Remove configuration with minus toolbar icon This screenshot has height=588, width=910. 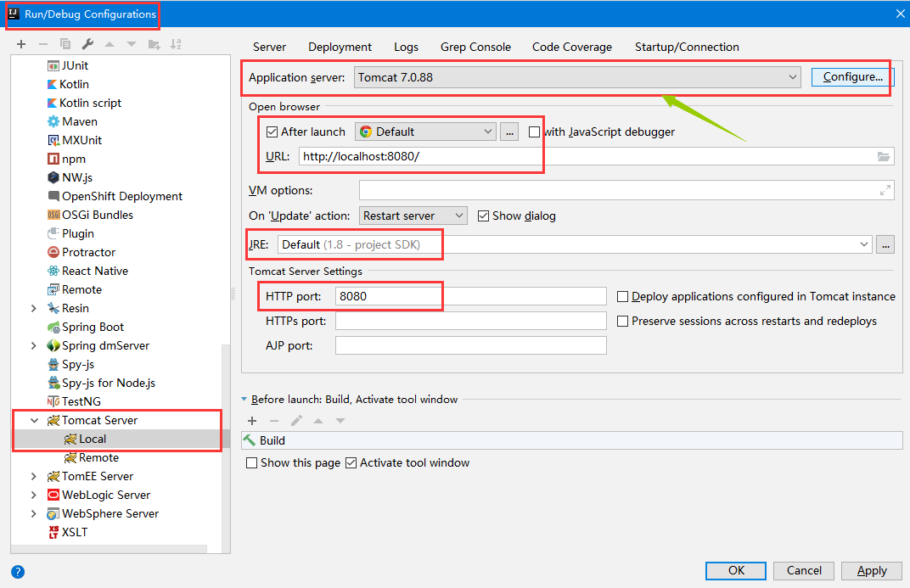(x=43, y=44)
